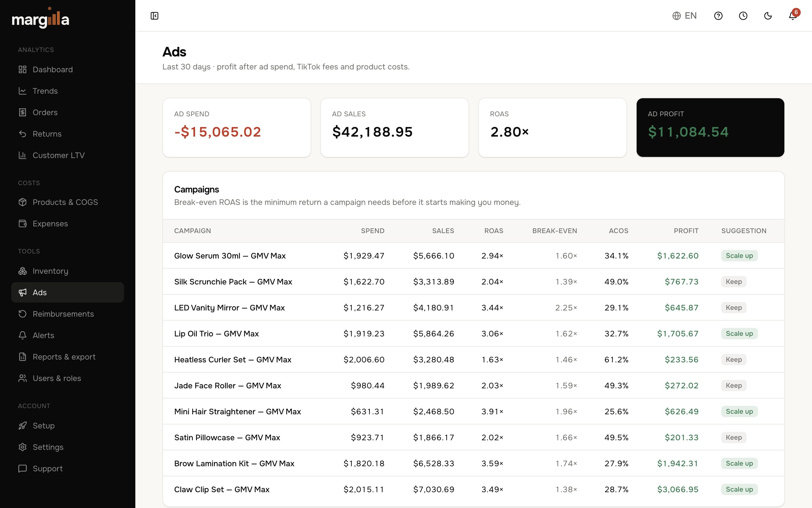Click the Ads megaphone icon
The width and height of the screenshot is (812, 508).
pyautogui.click(x=23, y=293)
